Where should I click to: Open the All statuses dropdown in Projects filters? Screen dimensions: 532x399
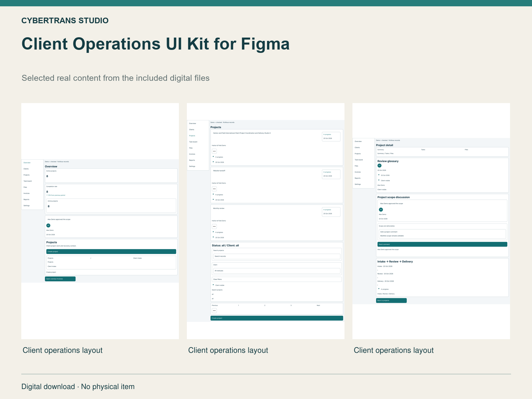click(277, 271)
